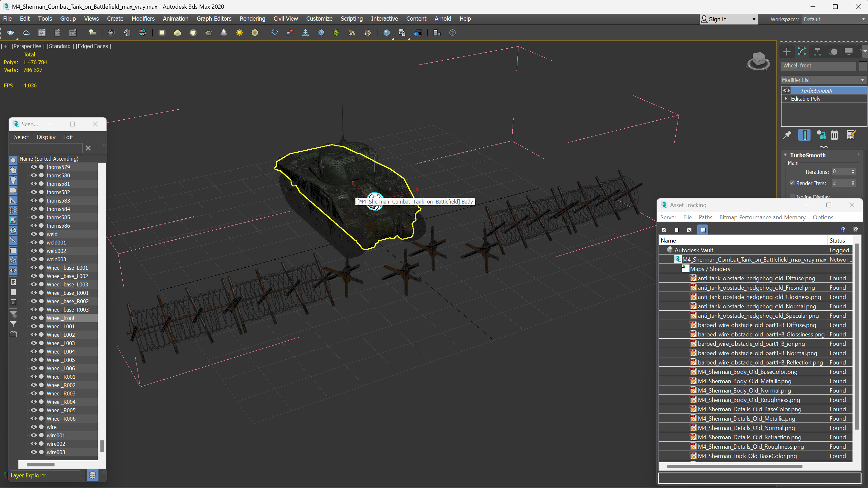
Task: Open the Hierarchy panel tab icon
Action: 817,52
